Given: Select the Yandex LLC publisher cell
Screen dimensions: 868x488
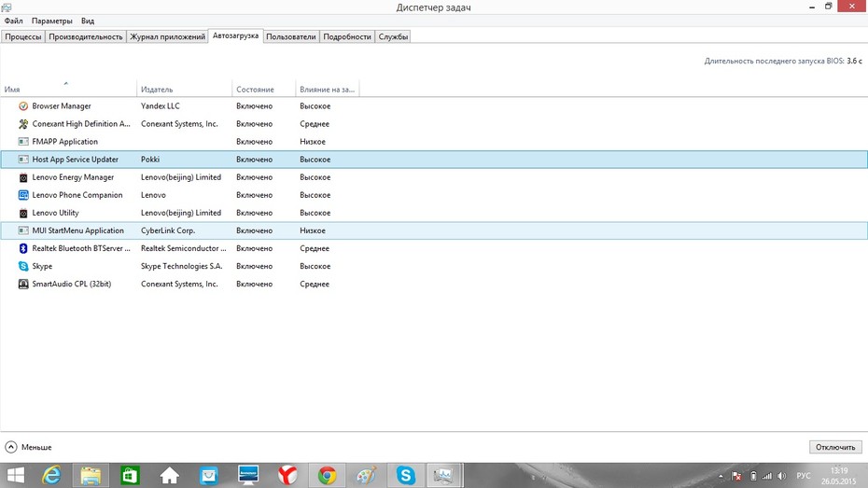Looking at the screenshot, I should pos(160,105).
